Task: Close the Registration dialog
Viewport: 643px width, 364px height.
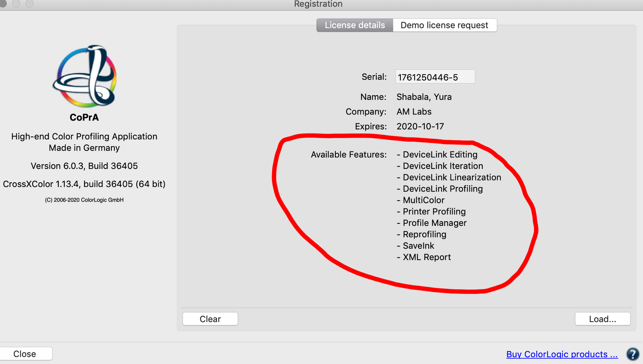Action: coord(25,354)
